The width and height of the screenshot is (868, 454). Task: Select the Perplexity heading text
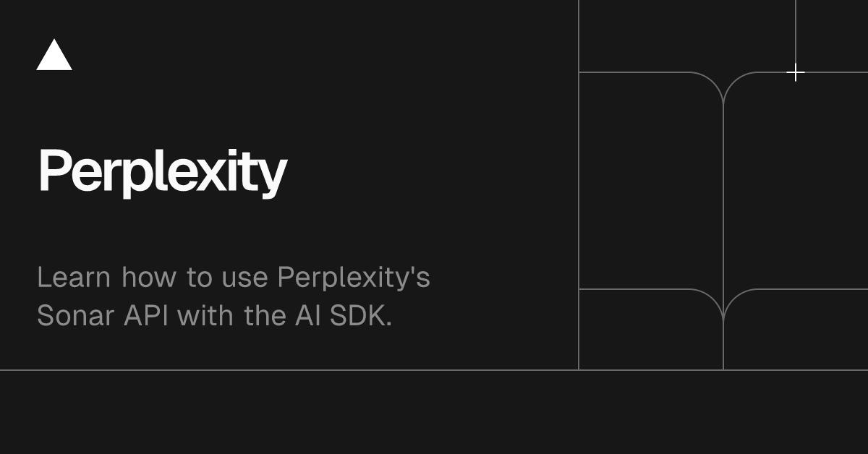tap(163, 172)
